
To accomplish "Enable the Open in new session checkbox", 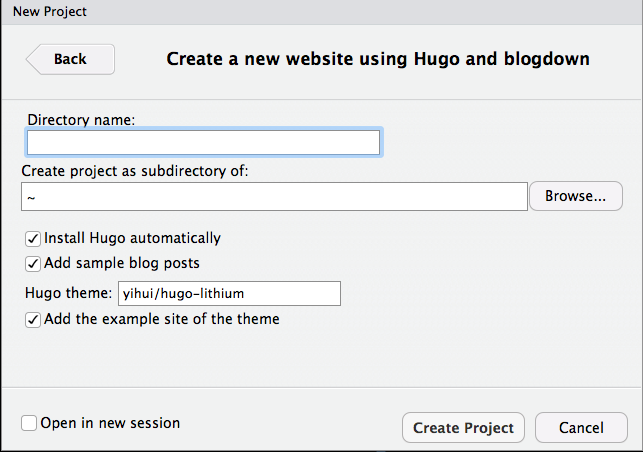I will [29, 423].
